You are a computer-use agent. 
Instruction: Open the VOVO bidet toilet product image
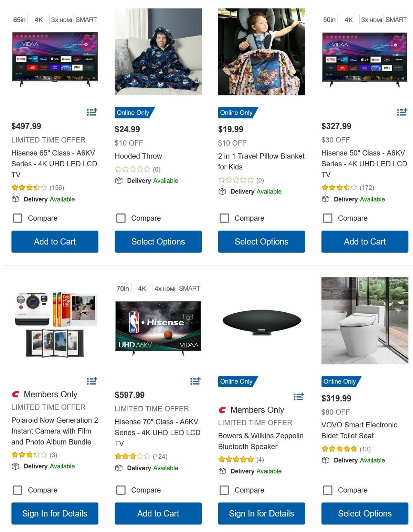coord(365,321)
